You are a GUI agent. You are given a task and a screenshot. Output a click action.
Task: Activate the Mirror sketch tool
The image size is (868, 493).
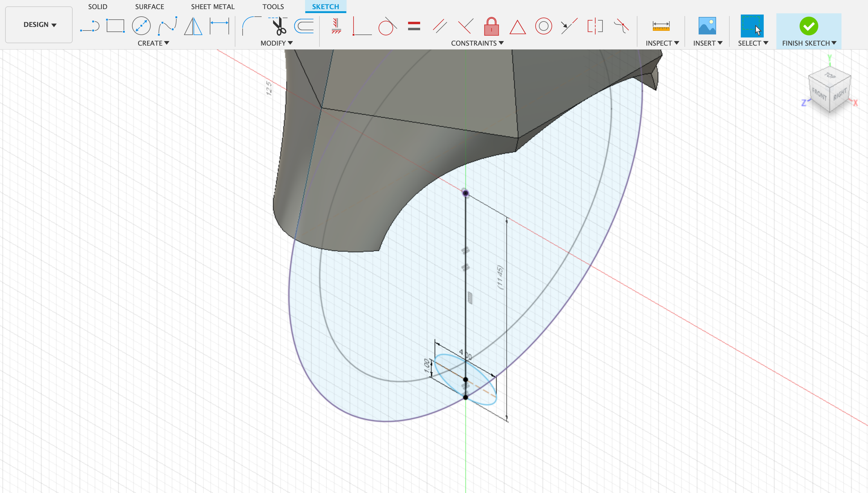(x=194, y=26)
